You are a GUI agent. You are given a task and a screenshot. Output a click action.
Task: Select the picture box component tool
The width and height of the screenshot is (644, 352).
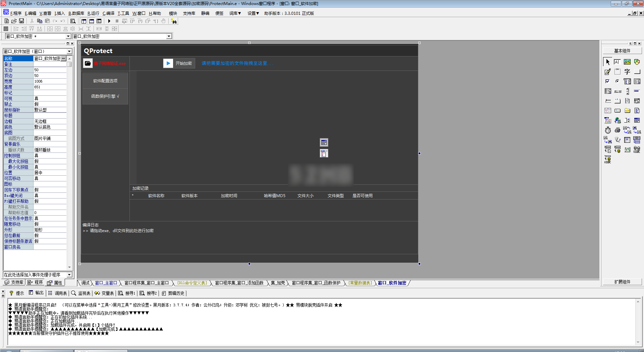(x=627, y=62)
